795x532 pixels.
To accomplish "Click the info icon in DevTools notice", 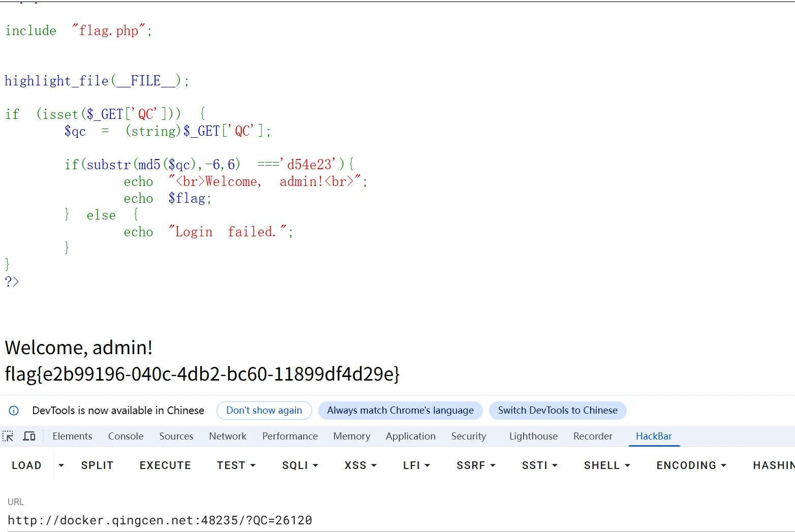I will coord(14,411).
